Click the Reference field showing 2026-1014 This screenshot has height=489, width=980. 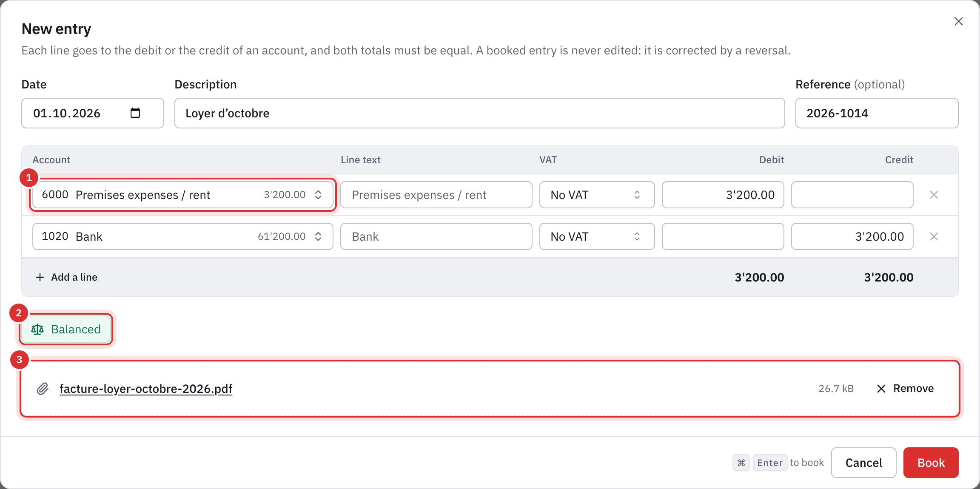pos(877,113)
